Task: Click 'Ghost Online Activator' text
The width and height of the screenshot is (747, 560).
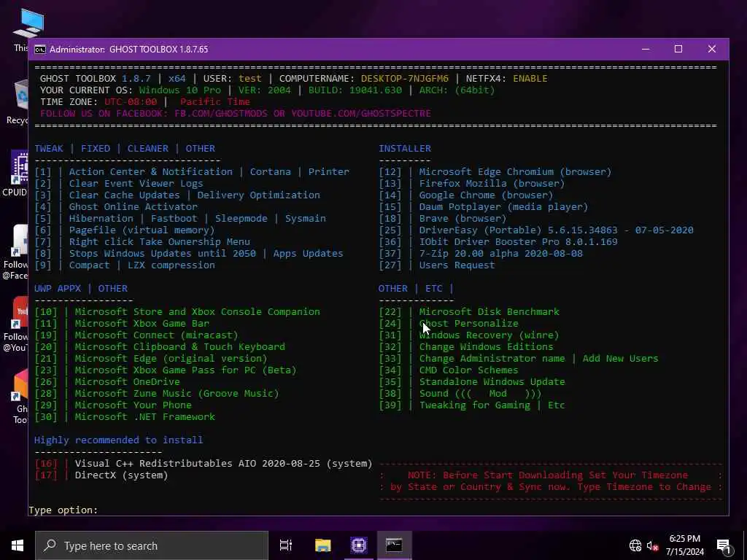Action: 133,206
